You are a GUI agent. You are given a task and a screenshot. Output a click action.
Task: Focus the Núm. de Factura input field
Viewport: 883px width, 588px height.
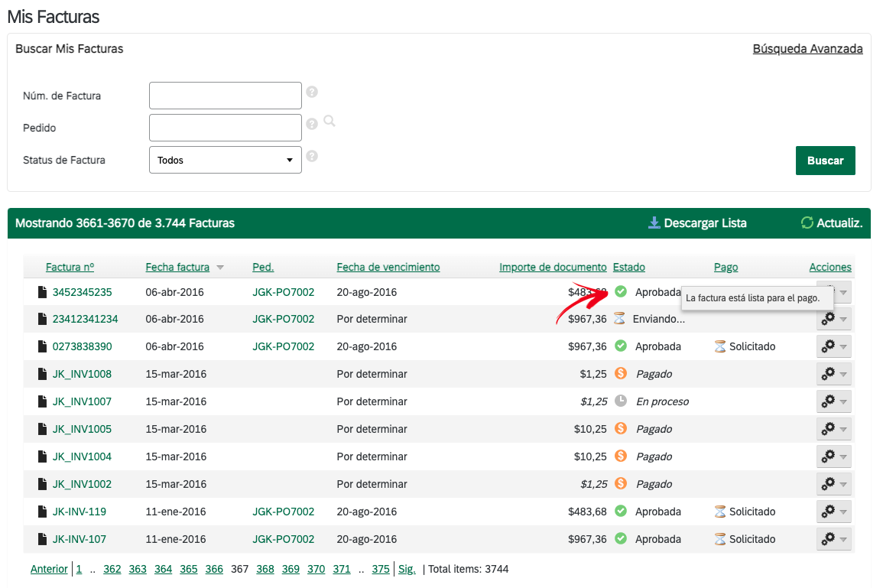coord(226,96)
